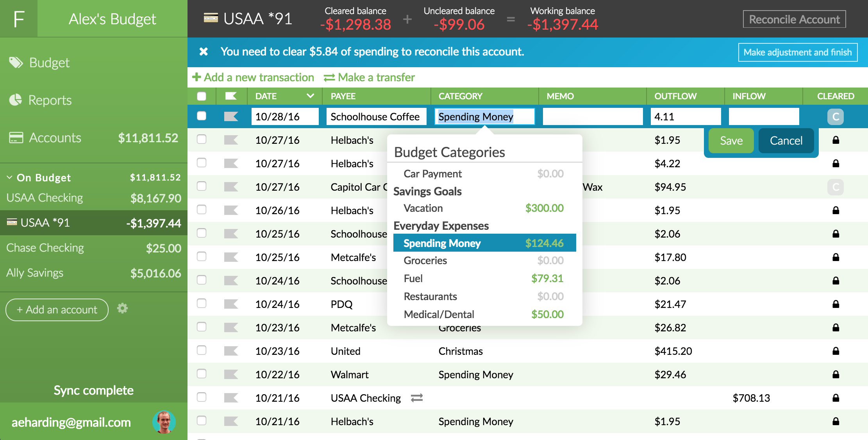
Task: Click the lock icon on United transaction
Action: coord(836,351)
